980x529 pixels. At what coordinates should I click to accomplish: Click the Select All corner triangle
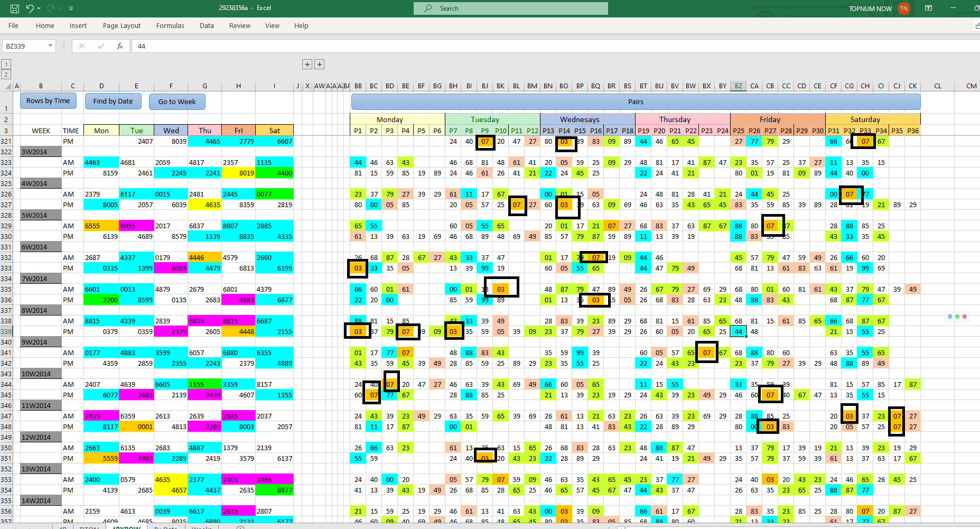pos(7,86)
